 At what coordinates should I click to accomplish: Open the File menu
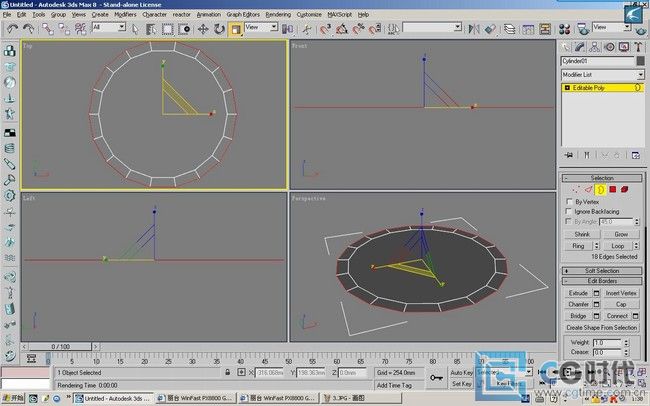tap(7, 15)
